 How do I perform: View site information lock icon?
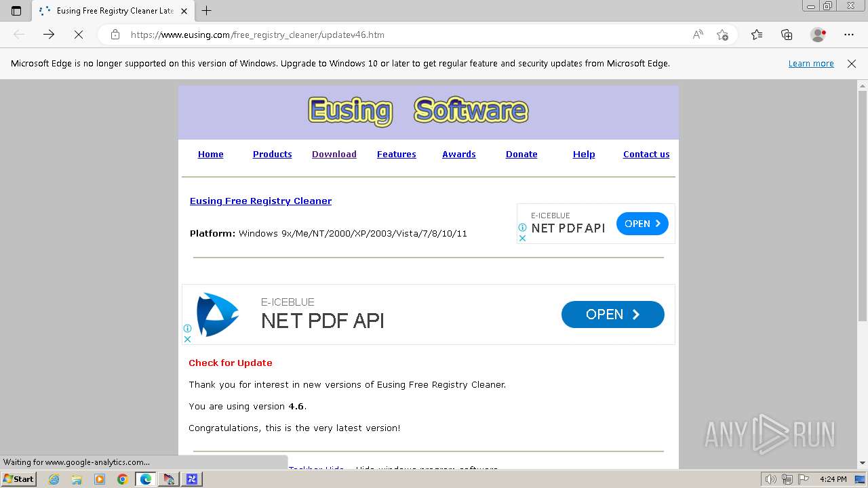coord(115,35)
